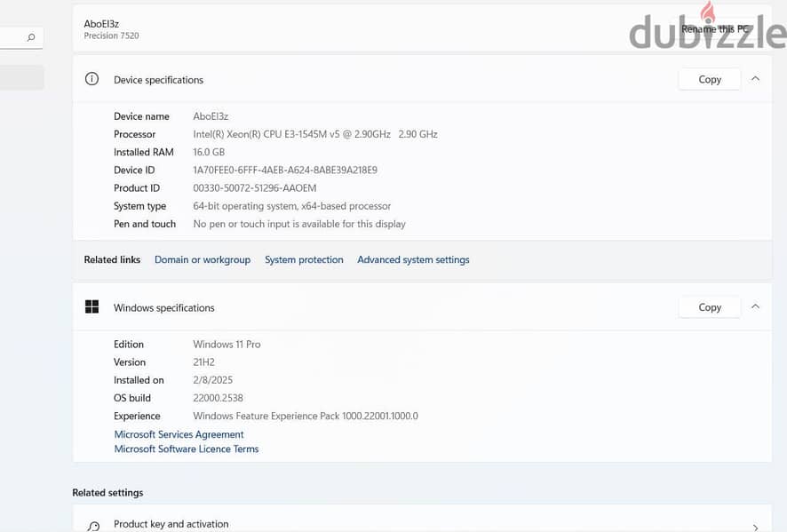This screenshot has height=532, width=787.
Task: Click the Related settings heading
Action: click(107, 493)
